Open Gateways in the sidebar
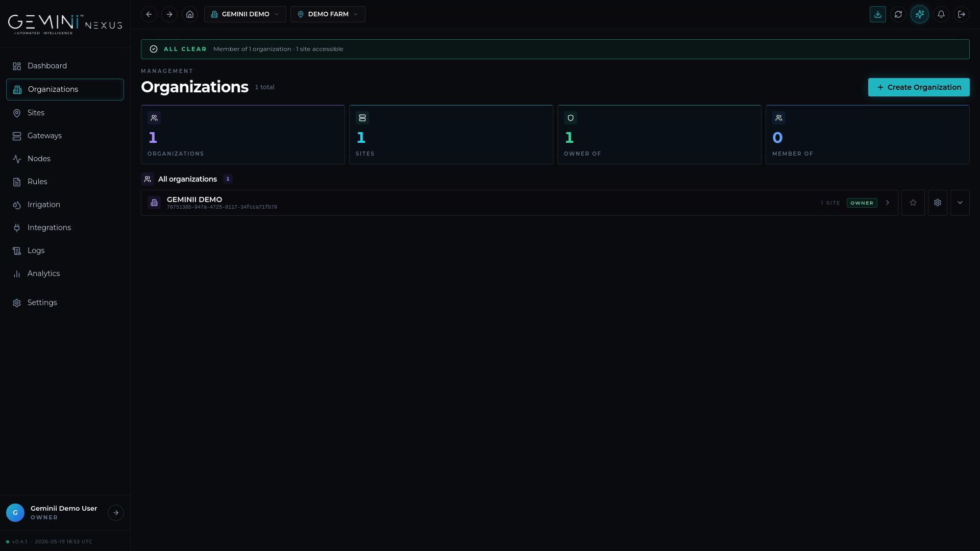The width and height of the screenshot is (980, 551). pos(65,136)
